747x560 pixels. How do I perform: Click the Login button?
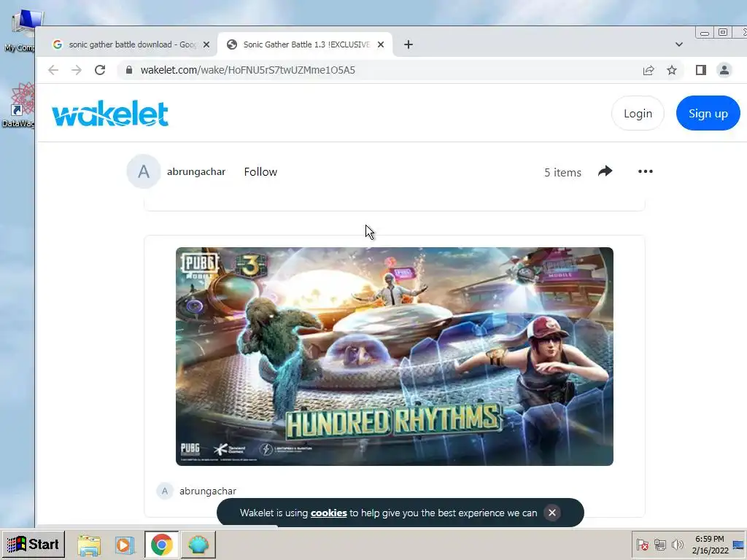point(638,113)
